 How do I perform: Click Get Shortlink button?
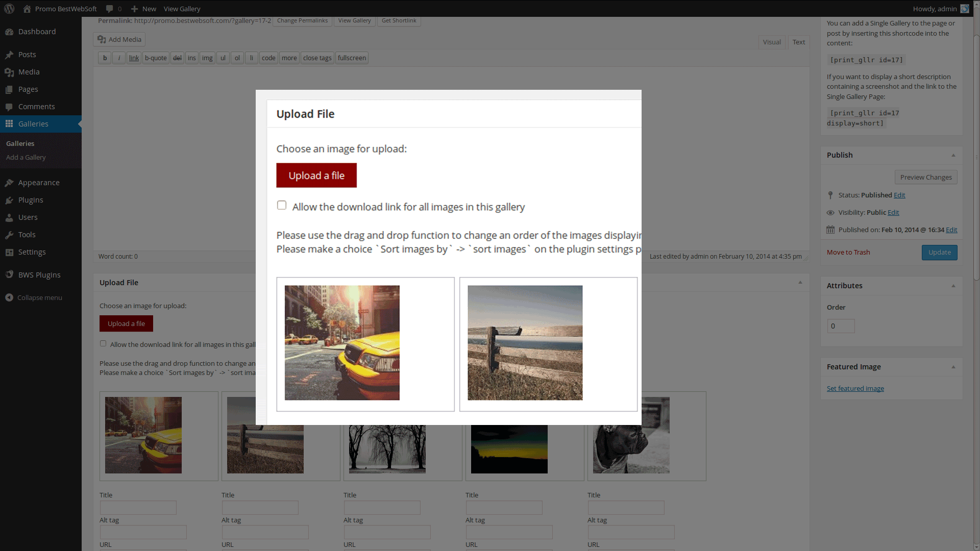(x=399, y=20)
